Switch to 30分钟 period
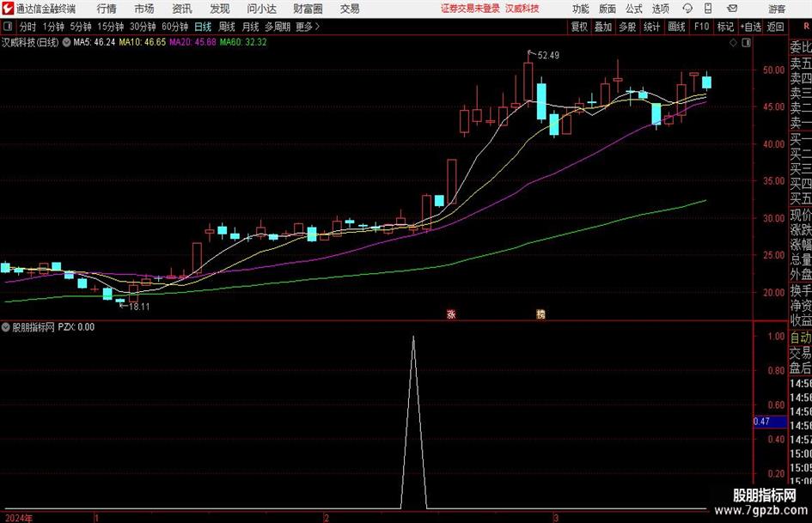The width and height of the screenshot is (812, 523). pos(143,27)
